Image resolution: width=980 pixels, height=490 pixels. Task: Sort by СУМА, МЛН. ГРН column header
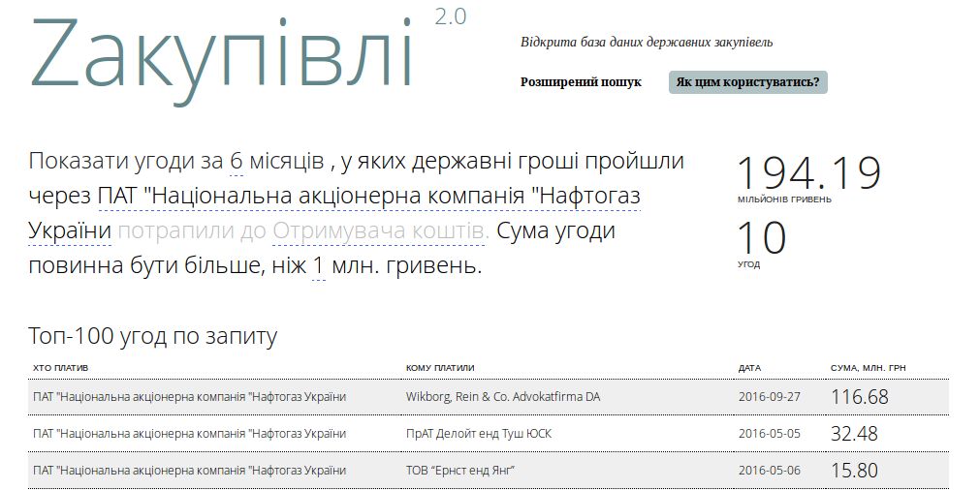(x=869, y=368)
